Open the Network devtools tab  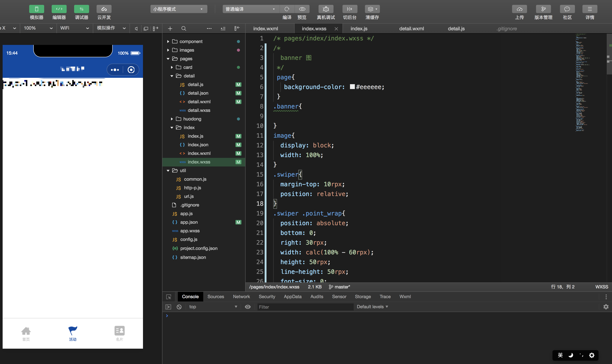pyautogui.click(x=241, y=296)
